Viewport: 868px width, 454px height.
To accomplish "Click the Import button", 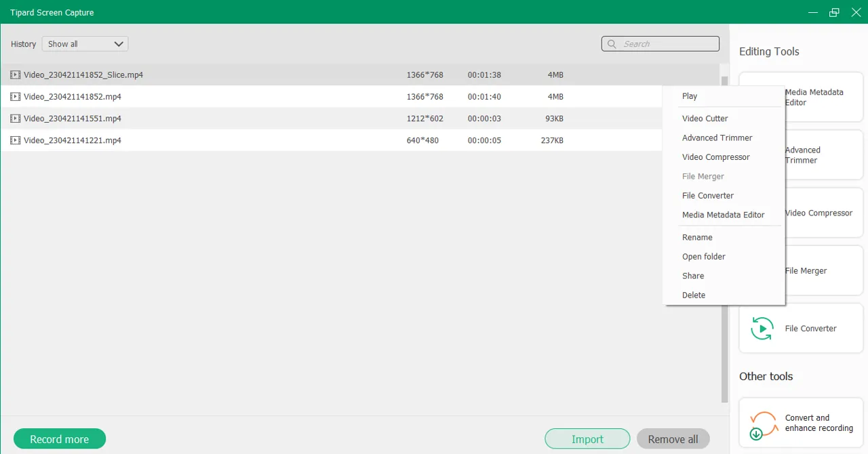I will click(x=587, y=439).
